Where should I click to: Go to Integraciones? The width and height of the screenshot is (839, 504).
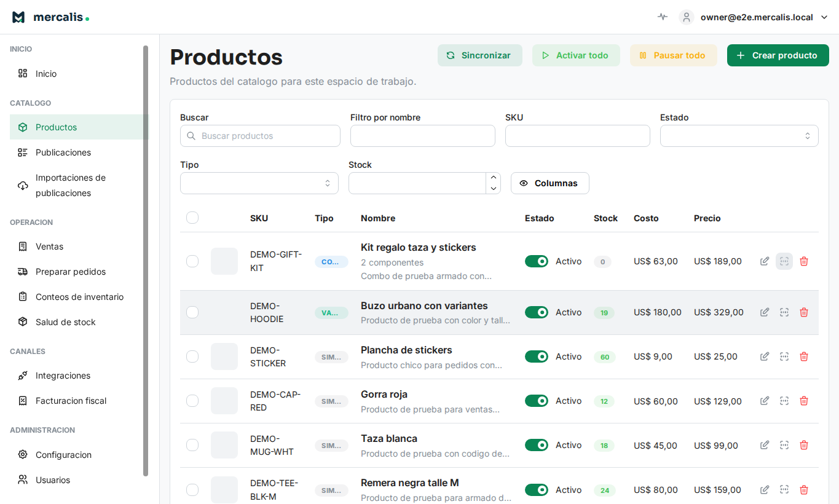coord(79,376)
